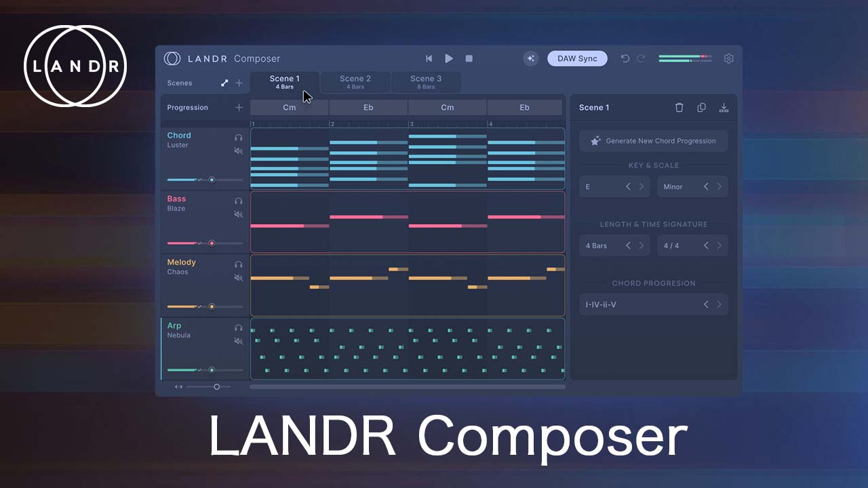Click the undo arrow icon
Image resolution: width=868 pixels, height=488 pixels.
[x=625, y=58]
